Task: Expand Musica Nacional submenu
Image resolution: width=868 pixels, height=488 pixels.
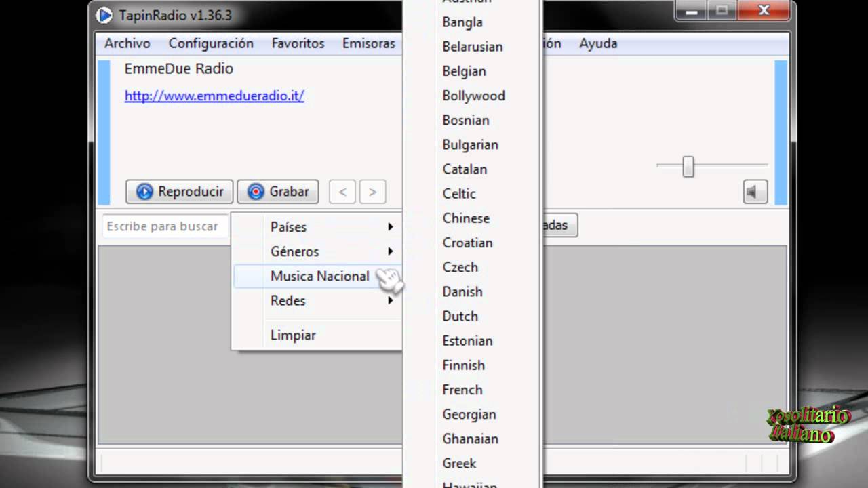Action: click(x=317, y=276)
